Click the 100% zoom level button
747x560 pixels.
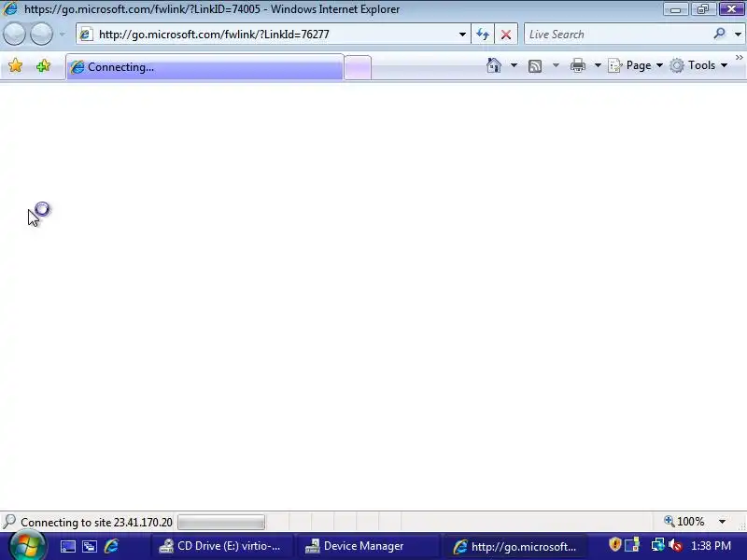pyautogui.click(x=684, y=522)
